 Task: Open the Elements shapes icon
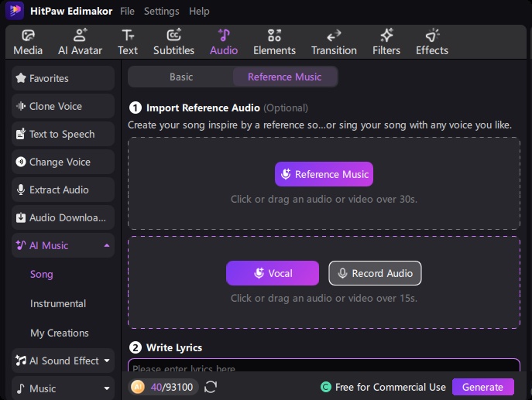[274, 36]
